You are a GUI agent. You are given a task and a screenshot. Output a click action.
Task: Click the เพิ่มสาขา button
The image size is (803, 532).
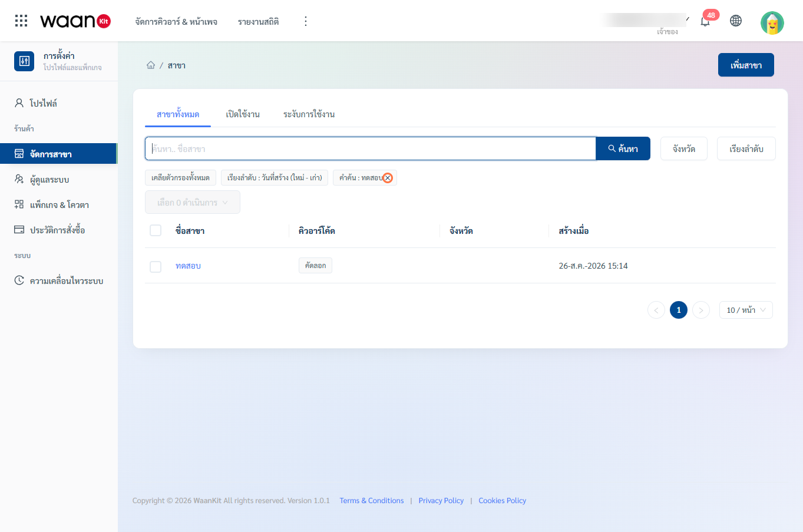(746, 65)
